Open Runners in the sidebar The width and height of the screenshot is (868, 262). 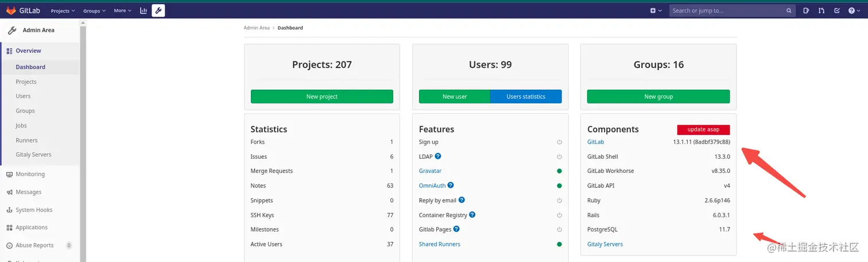pos(27,140)
